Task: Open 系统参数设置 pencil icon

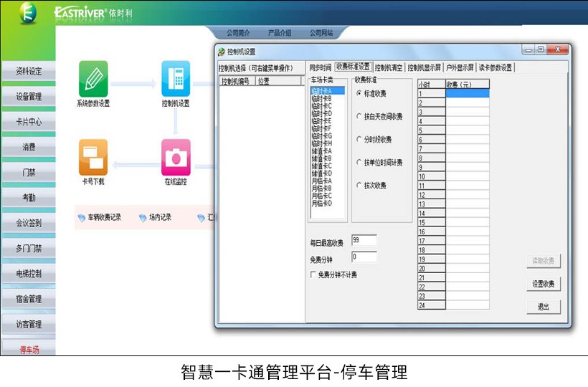Action: (x=93, y=79)
